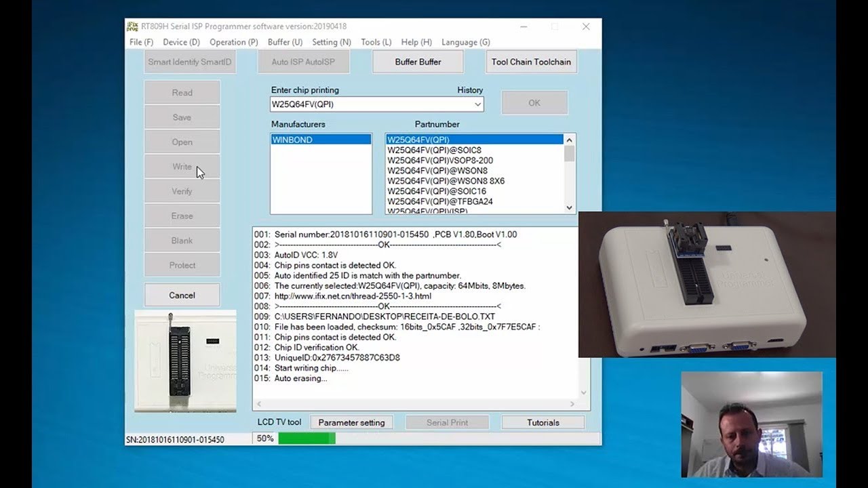The image size is (868, 488).
Task: Open the File (F) menu
Action: [x=141, y=42]
